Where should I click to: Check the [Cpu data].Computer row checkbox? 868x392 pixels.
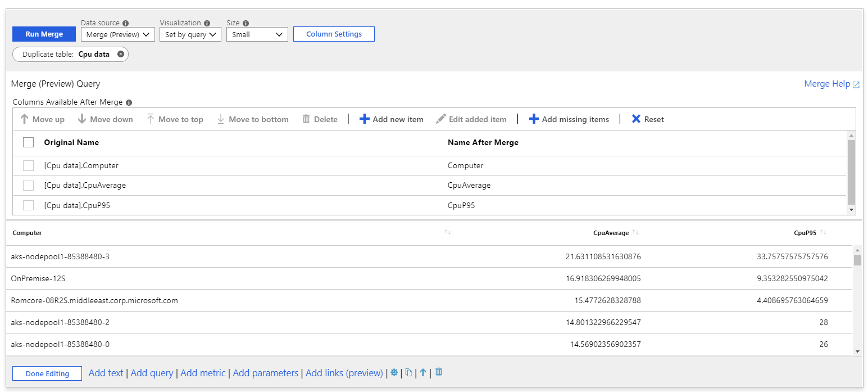29,165
